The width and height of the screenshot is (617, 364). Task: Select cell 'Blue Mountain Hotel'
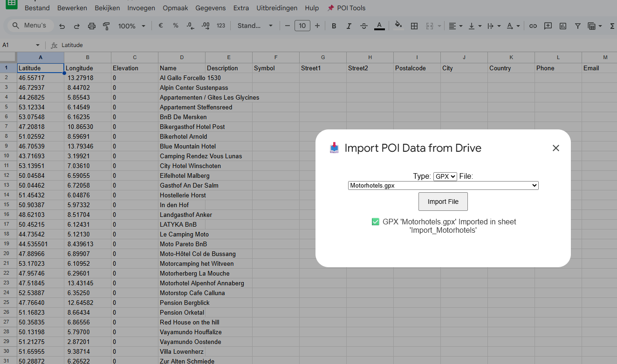click(182, 146)
